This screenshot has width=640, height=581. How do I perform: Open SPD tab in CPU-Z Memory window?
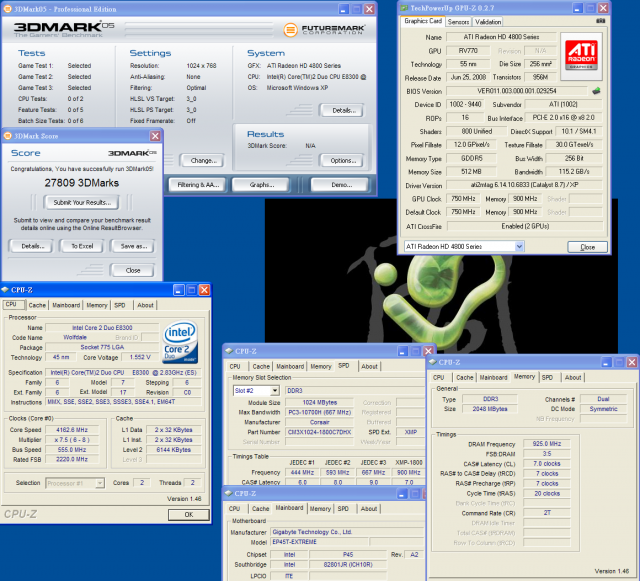click(547, 377)
